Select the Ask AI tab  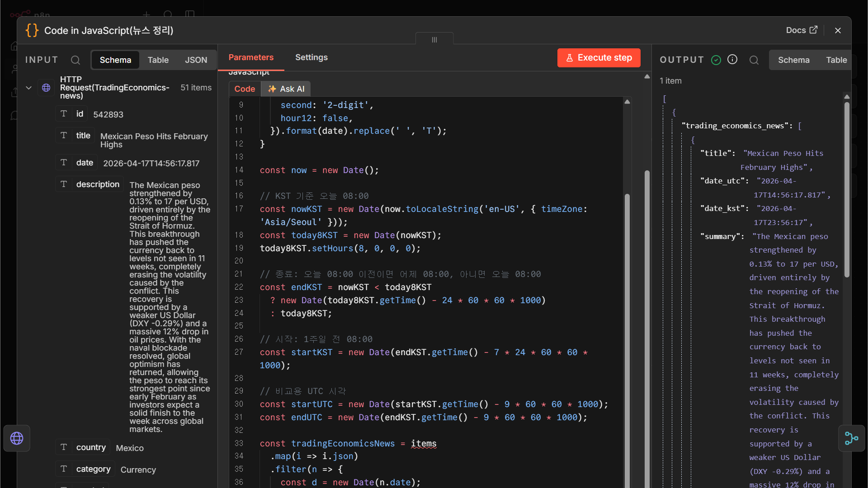pyautogui.click(x=286, y=89)
